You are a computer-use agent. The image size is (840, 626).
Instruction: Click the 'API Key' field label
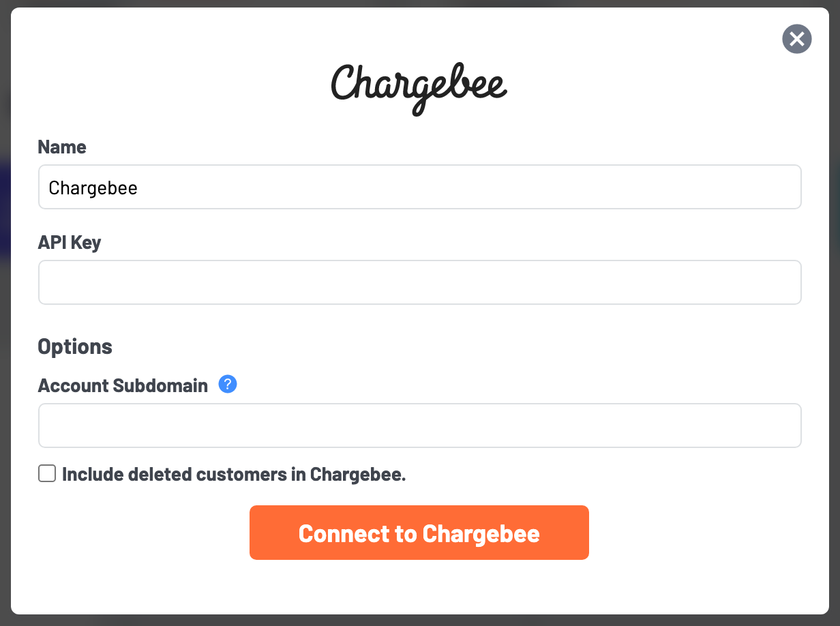point(70,243)
